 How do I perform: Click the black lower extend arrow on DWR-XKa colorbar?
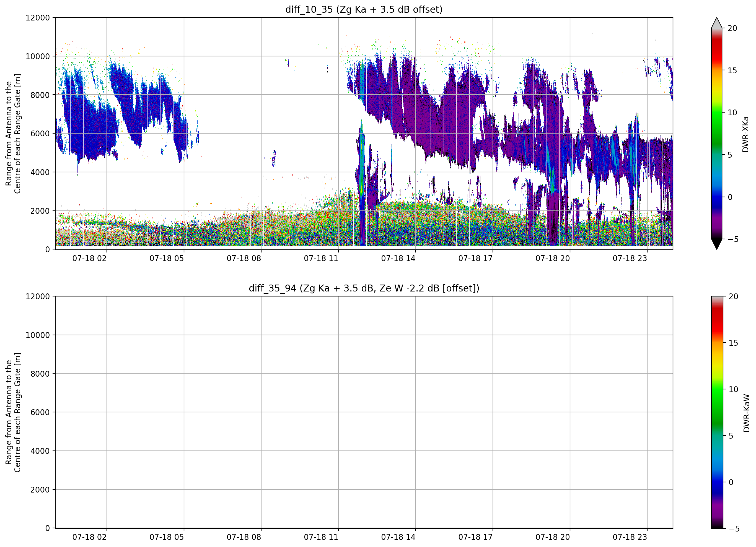(x=717, y=244)
